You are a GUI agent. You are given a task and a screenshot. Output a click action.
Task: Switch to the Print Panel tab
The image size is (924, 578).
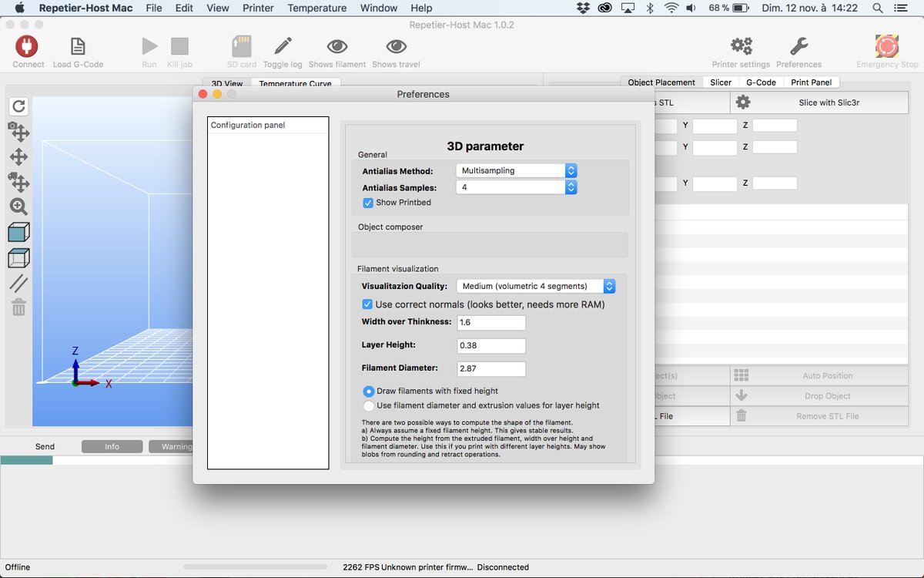pos(811,82)
